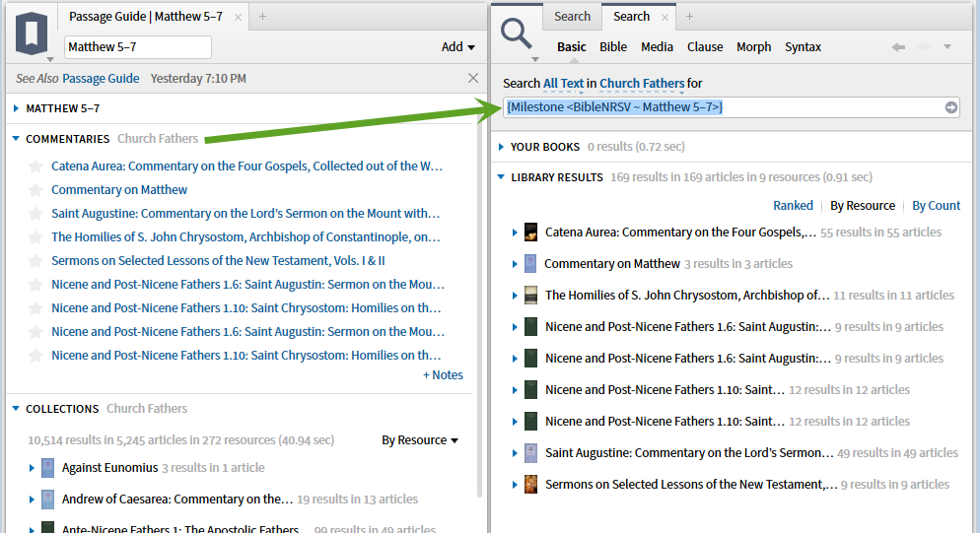
Task: Dismiss the See Also Passage Guide bar
Action: pos(473,78)
